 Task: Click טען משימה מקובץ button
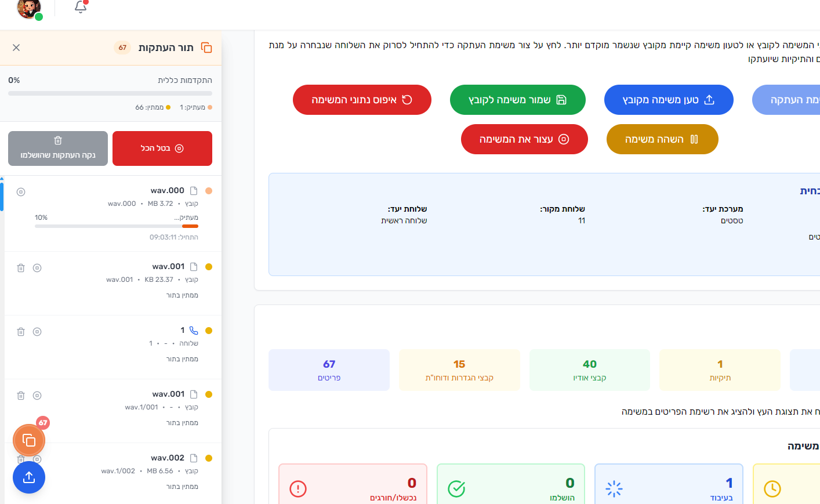[x=669, y=100]
